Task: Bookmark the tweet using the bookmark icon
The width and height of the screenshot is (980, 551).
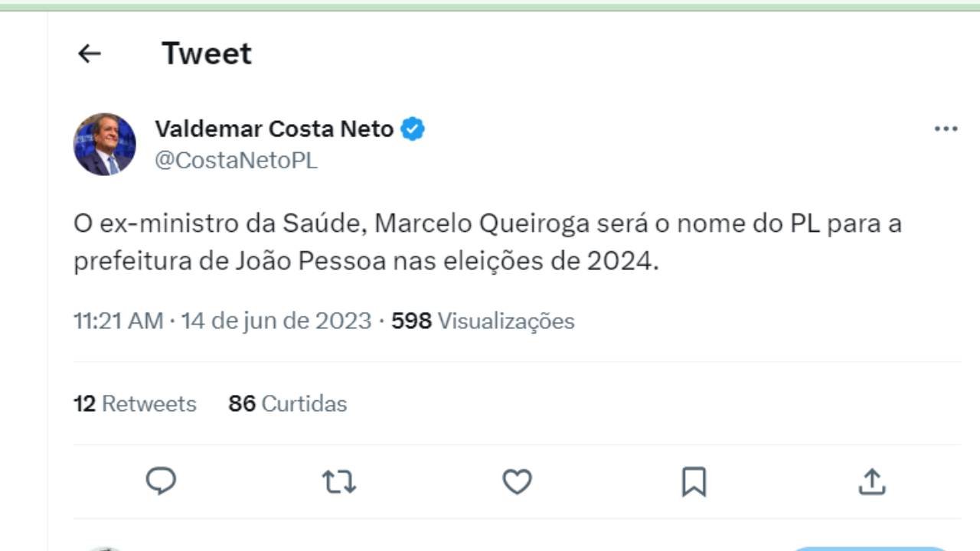Action: point(694,482)
